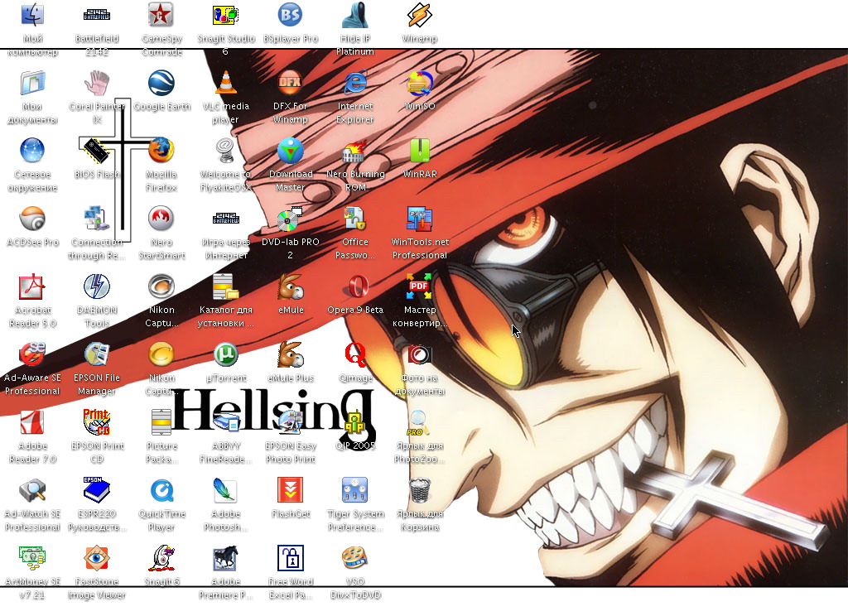
Task: Launch the µTorrent desktop icon
Action: (225, 355)
